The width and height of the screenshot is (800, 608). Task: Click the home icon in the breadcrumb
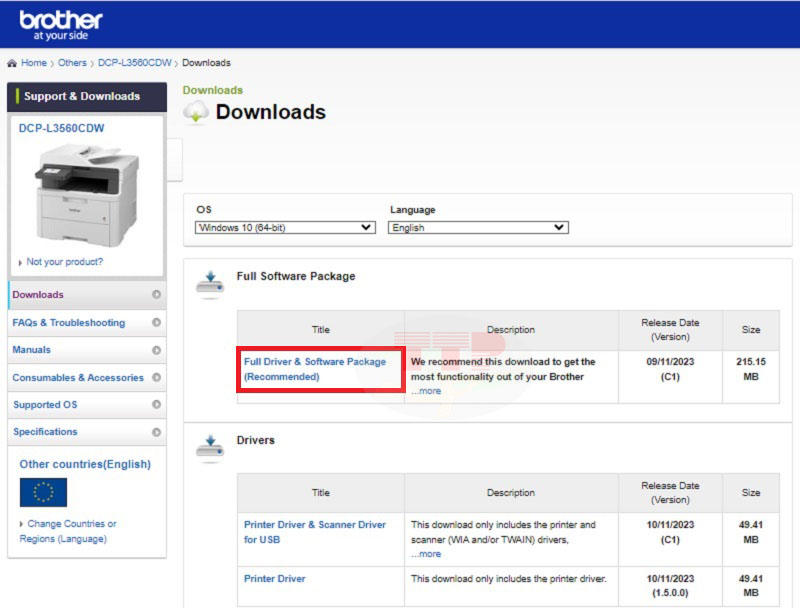12,63
